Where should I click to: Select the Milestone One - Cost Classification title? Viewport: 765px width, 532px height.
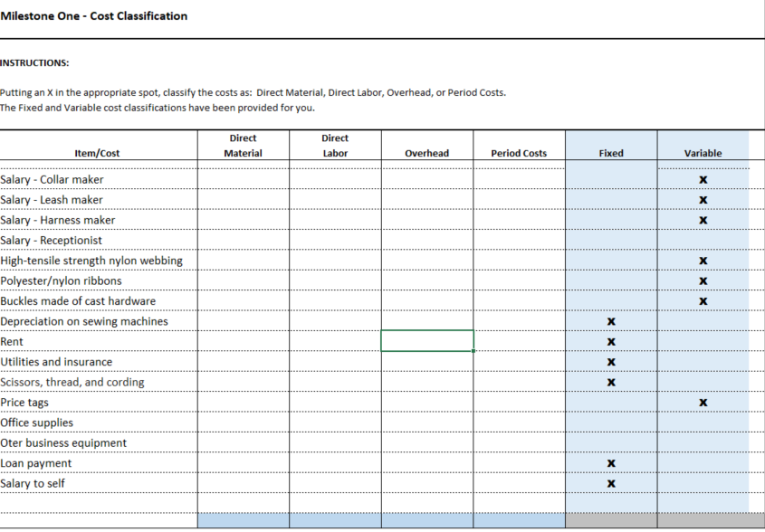(94, 15)
